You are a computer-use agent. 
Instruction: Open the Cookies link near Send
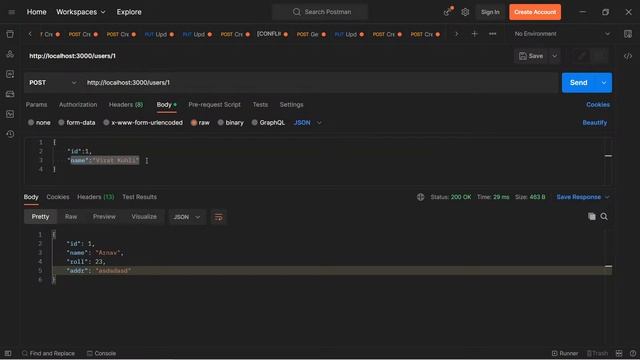(598, 105)
